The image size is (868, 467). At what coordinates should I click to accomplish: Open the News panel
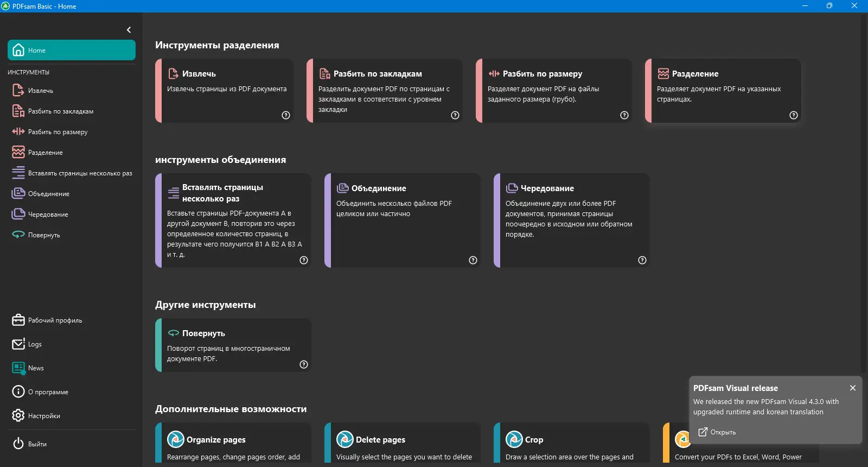72,368
